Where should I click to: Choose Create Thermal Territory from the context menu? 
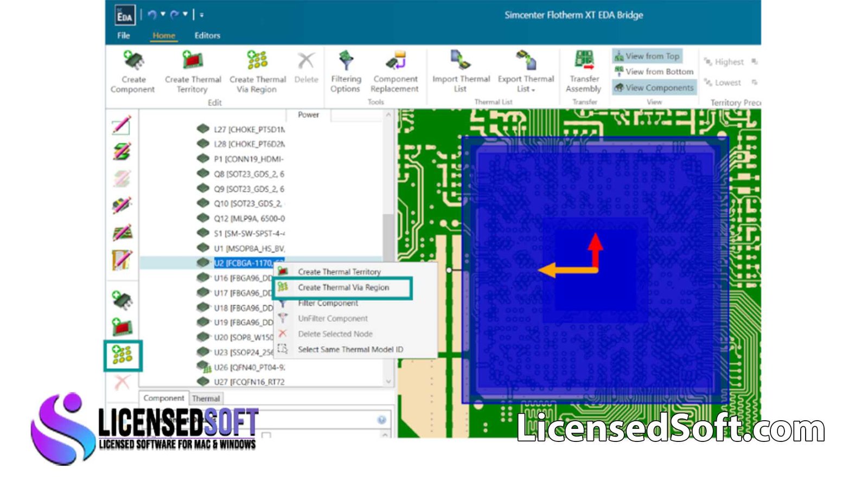coord(339,272)
